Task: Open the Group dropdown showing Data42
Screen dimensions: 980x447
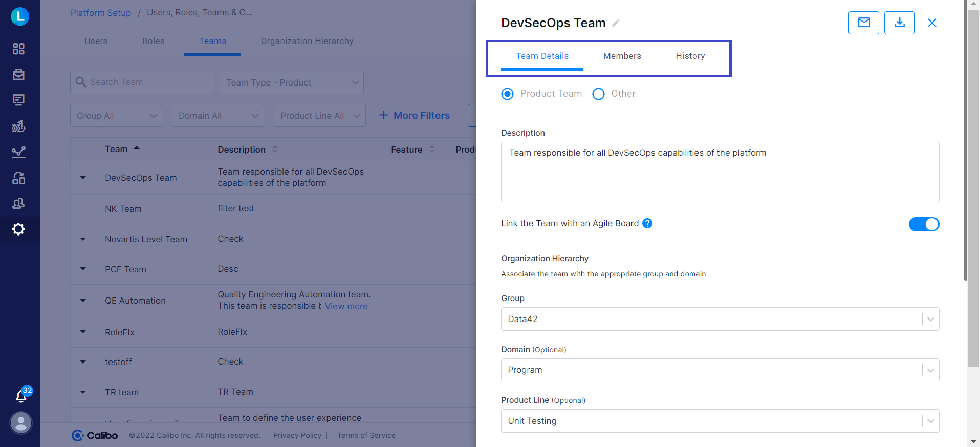Action: tap(720, 319)
